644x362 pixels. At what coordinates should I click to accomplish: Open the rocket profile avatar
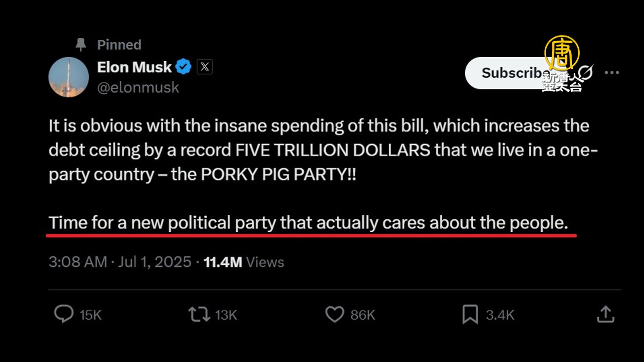tap(68, 77)
